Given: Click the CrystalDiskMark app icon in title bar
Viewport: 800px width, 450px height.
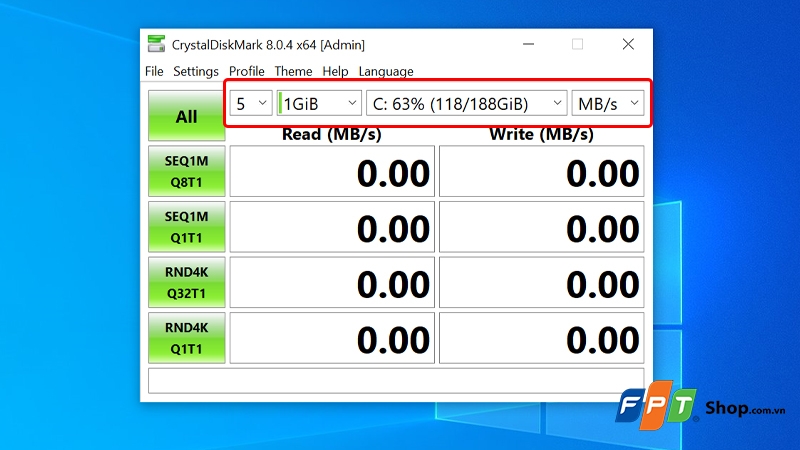Looking at the screenshot, I should 156,44.
